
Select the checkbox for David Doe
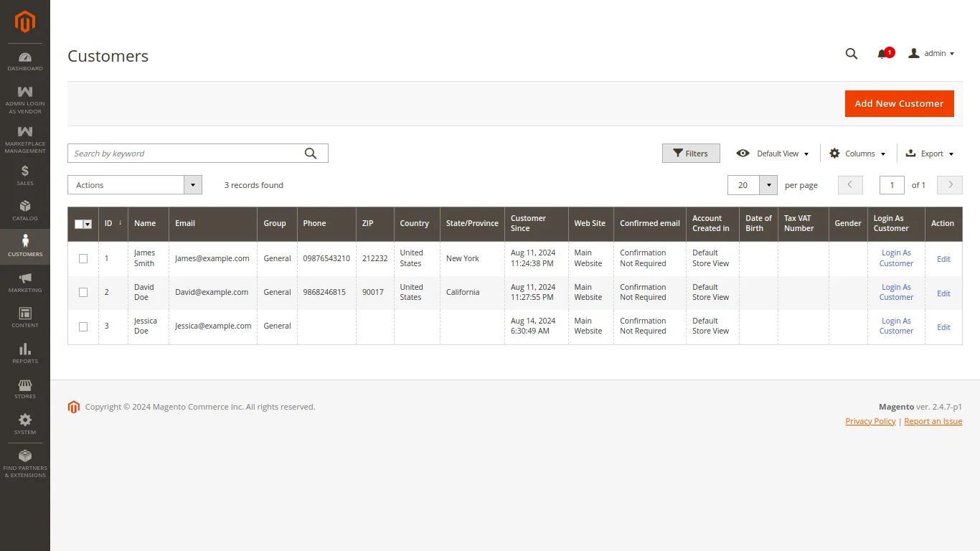(x=83, y=292)
